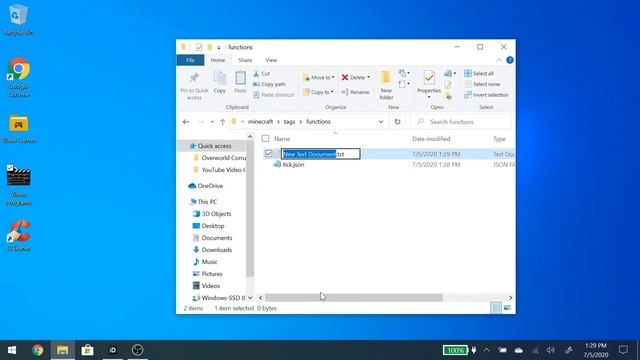
Task: Switch to the Share ribbon tab
Action: (x=245, y=60)
